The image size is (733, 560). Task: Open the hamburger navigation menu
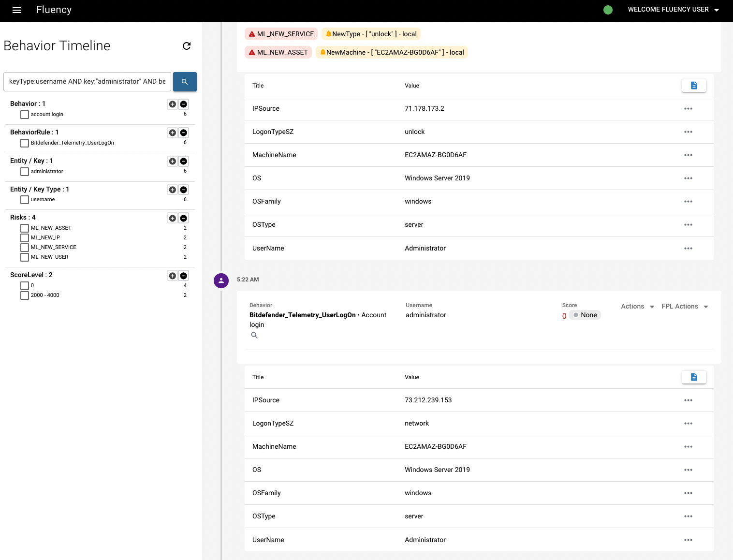(17, 10)
